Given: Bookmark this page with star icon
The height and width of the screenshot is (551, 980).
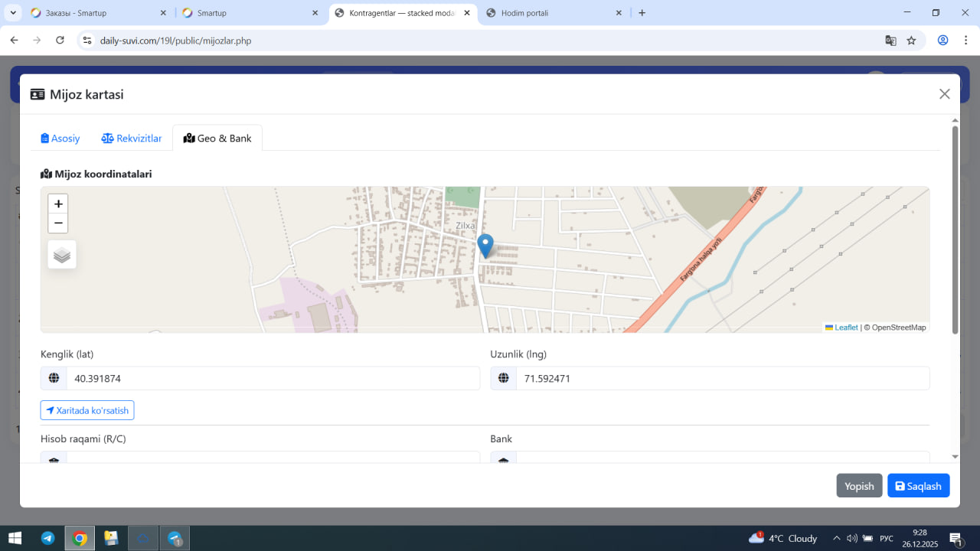Looking at the screenshot, I should coord(911,41).
